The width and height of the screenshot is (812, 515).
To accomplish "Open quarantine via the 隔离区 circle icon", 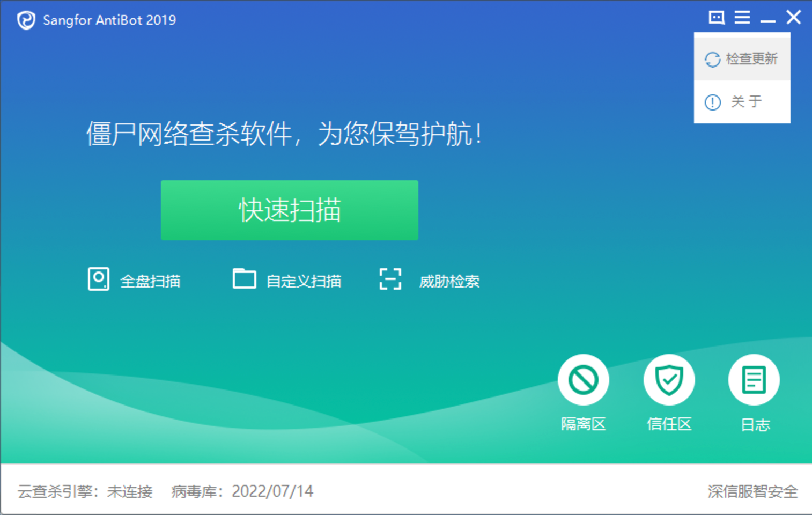I will [584, 380].
